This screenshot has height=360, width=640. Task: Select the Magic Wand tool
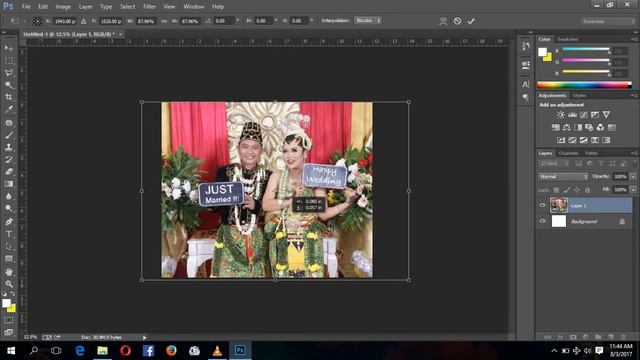[x=9, y=85]
